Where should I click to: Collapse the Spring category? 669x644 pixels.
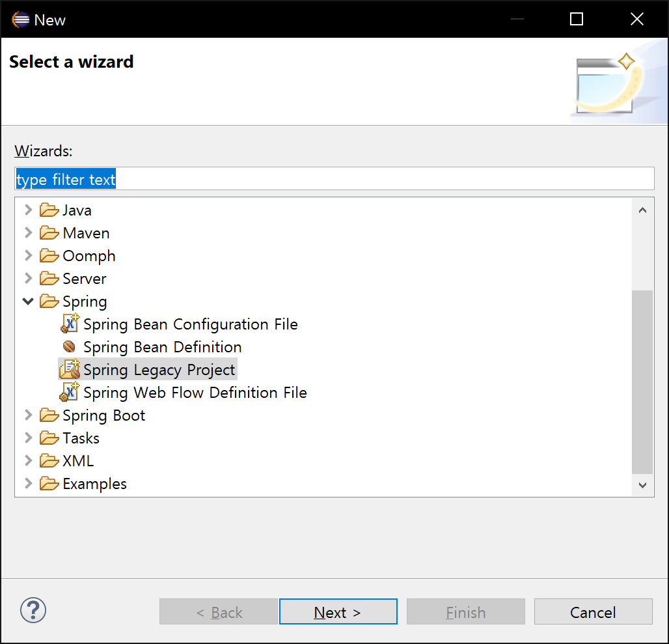pos(28,301)
